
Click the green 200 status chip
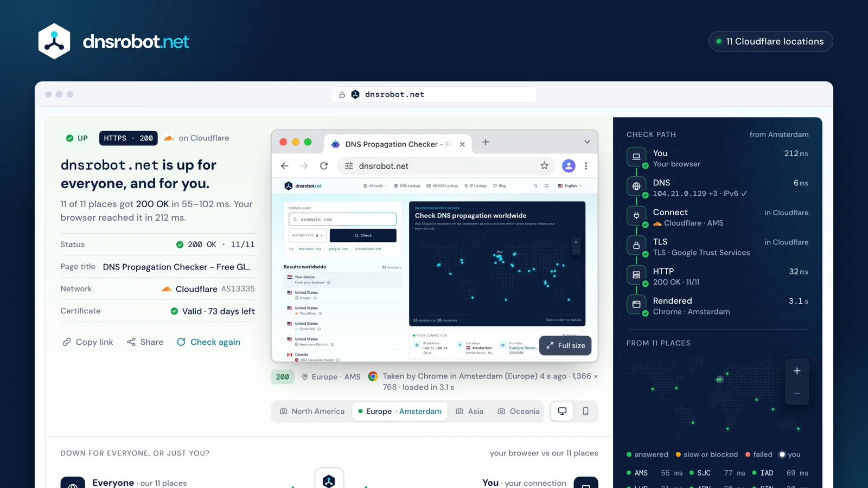(x=283, y=377)
